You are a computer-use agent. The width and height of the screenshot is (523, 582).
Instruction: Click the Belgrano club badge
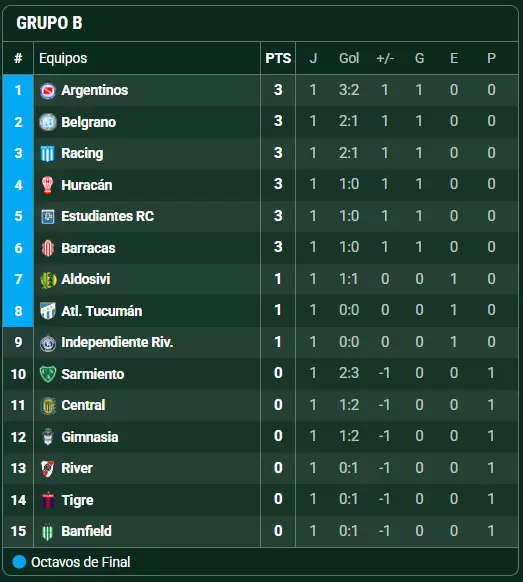(48, 122)
